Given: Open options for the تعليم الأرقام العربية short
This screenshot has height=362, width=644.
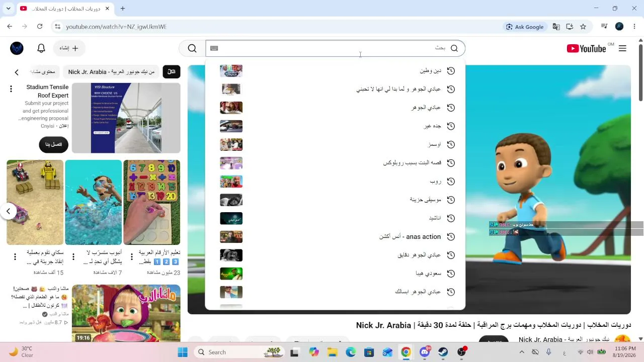Looking at the screenshot, I should 132,257.
